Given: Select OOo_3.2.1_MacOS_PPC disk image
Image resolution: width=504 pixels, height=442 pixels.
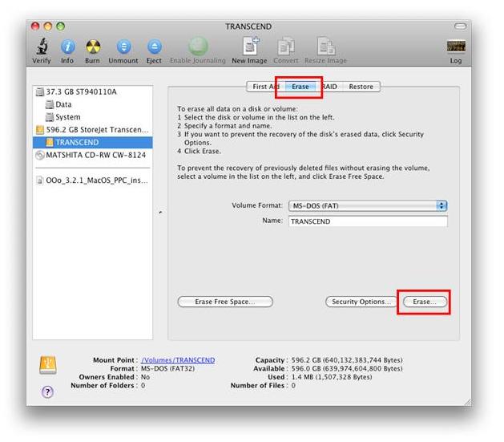Looking at the screenshot, I should click(93, 180).
